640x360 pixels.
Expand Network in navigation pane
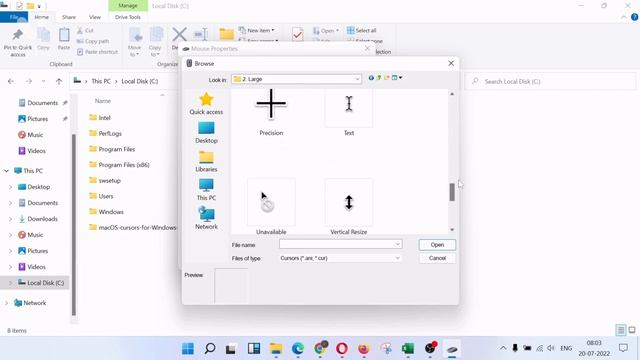(7, 303)
